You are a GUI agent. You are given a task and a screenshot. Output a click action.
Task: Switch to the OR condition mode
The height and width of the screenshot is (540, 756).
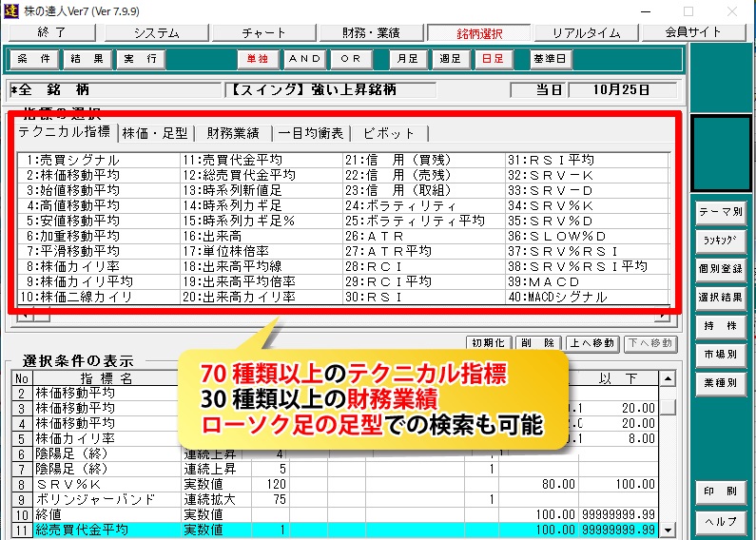point(350,59)
